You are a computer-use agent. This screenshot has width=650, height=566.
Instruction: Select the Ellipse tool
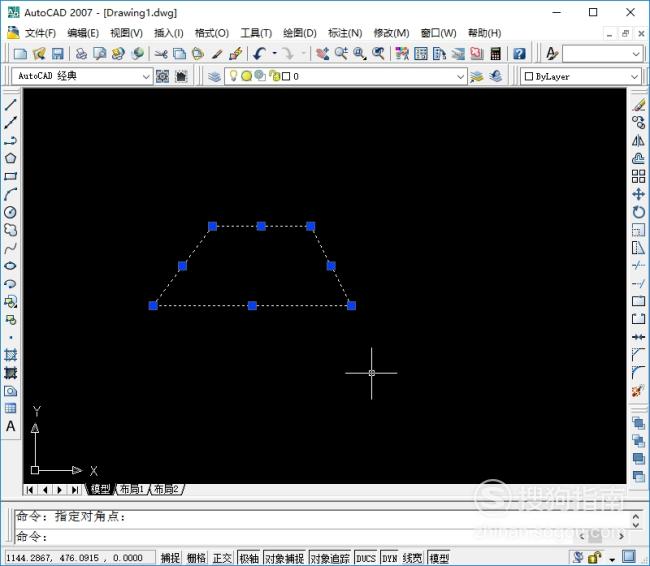[x=10, y=266]
